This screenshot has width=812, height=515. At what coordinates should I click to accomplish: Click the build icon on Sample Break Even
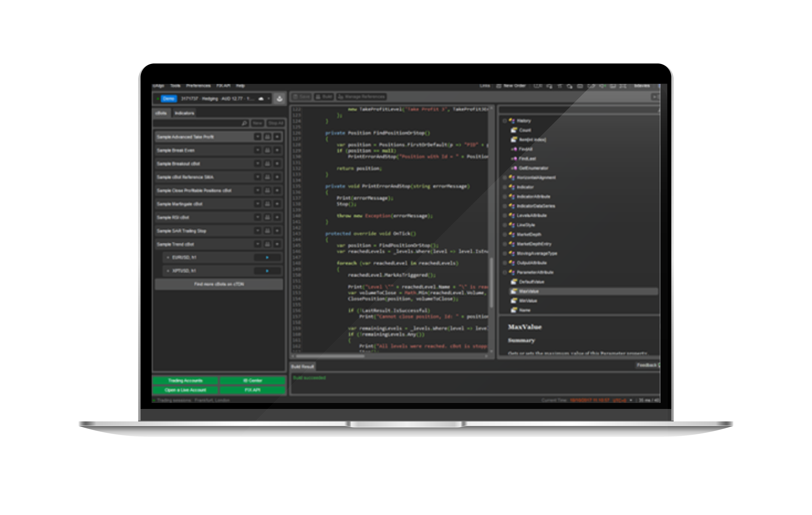point(267,150)
